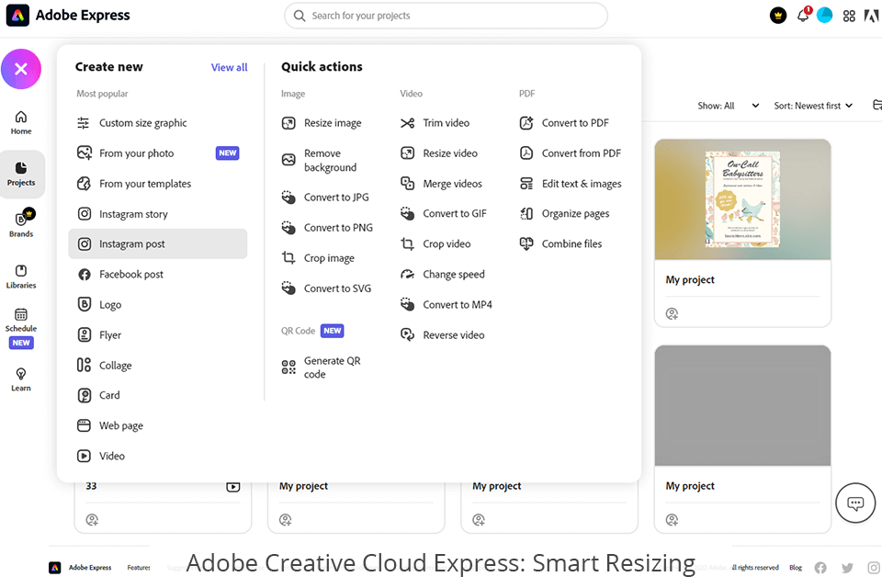Open the apps grid switcher
The height and width of the screenshot is (588, 882).
point(849,17)
